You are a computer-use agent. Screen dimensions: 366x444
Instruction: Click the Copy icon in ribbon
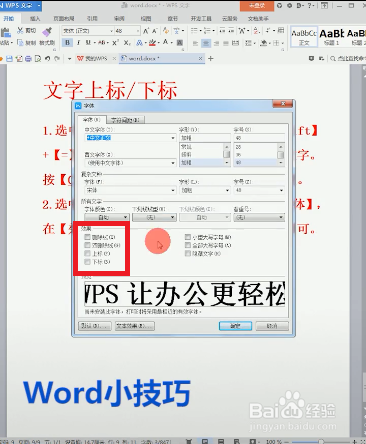[x=21, y=43]
